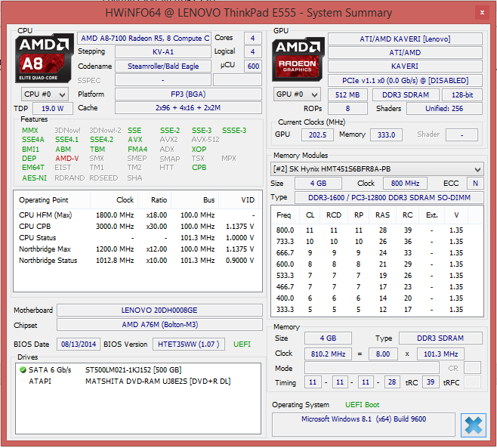This screenshot has width=497, height=448.
Task: Click the Steamroller/Bald Eagle codename field
Action: click(163, 66)
